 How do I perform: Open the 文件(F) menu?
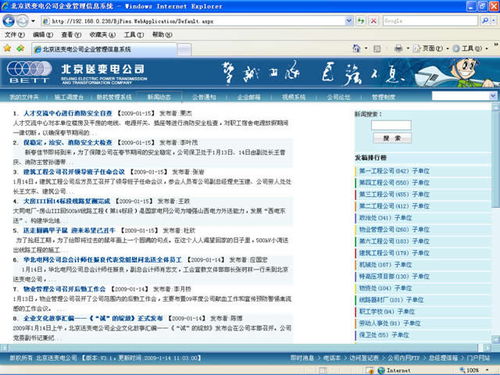[14, 35]
